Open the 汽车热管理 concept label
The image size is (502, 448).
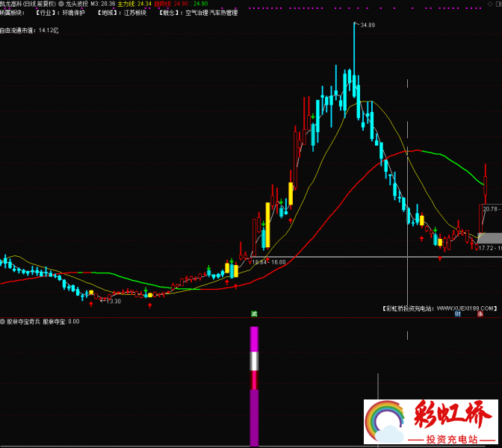pyautogui.click(x=224, y=13)
